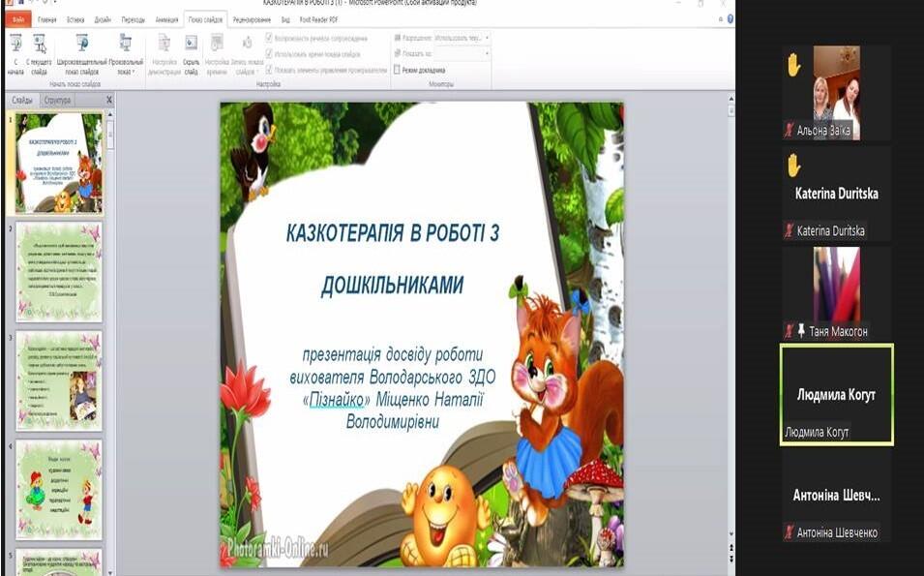Select Альона Заїка video tile

click(837, 93)
